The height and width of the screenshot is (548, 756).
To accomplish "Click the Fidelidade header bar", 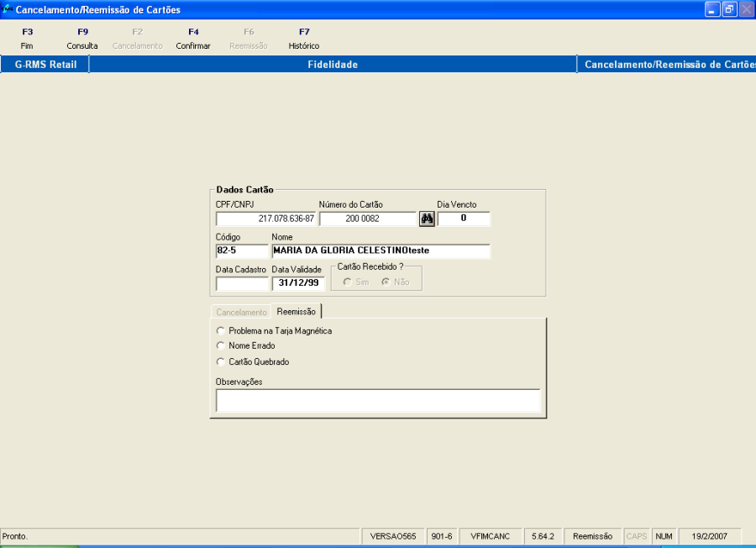I will 333,65.
